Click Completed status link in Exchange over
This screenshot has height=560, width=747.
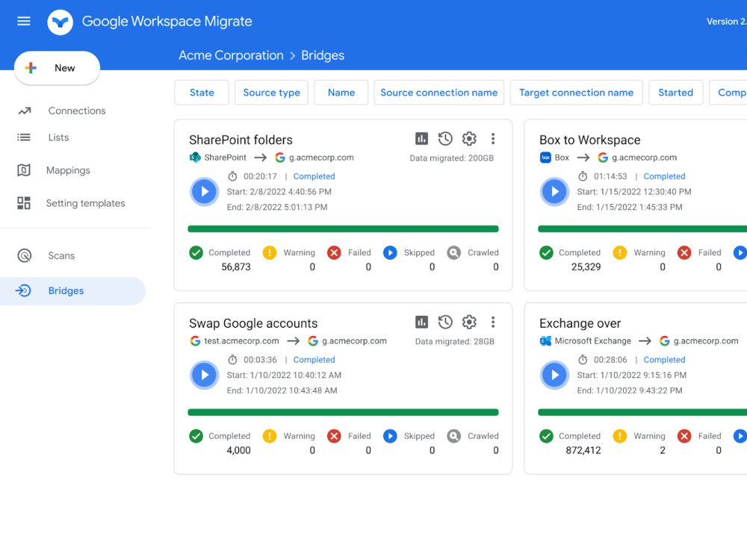tap(664, 360)
